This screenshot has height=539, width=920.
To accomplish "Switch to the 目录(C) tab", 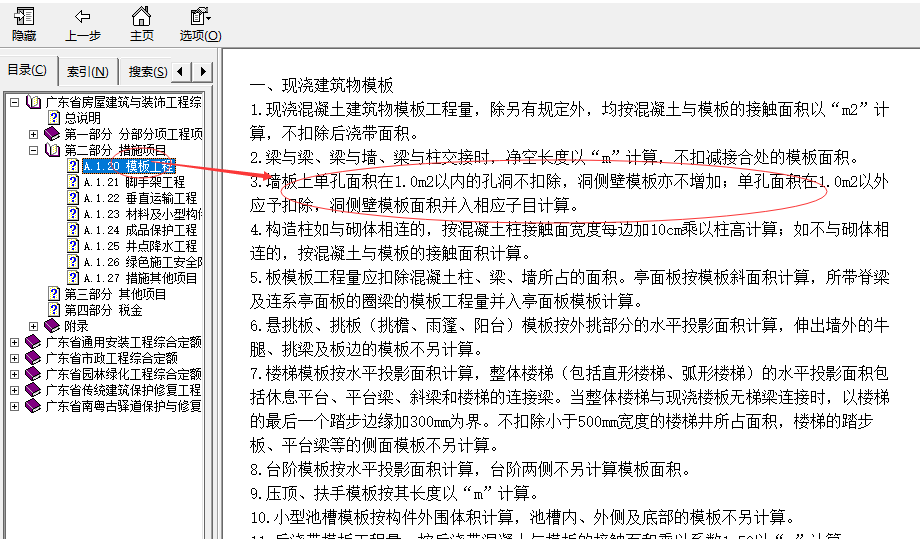I will [27, 70].
